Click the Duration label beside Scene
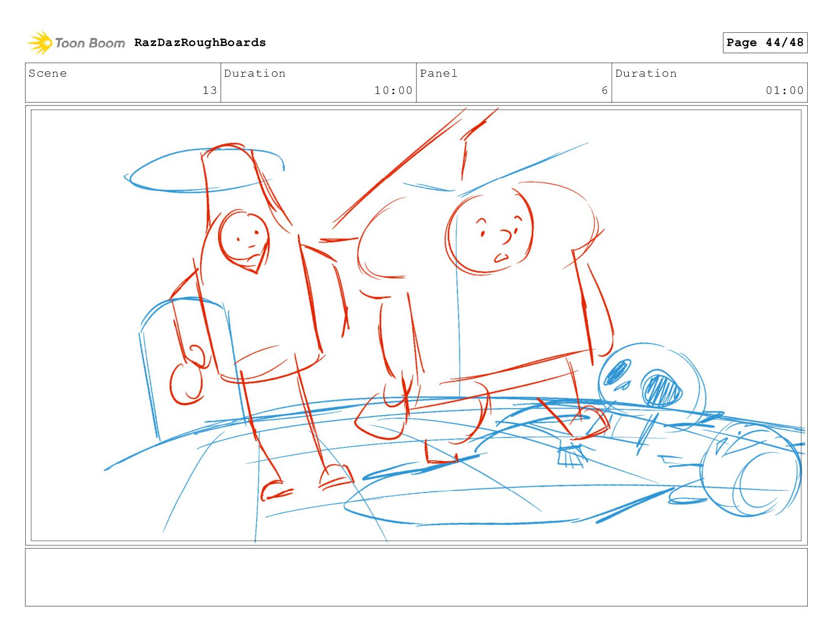The image size is (834, 644). click(255, 73)
